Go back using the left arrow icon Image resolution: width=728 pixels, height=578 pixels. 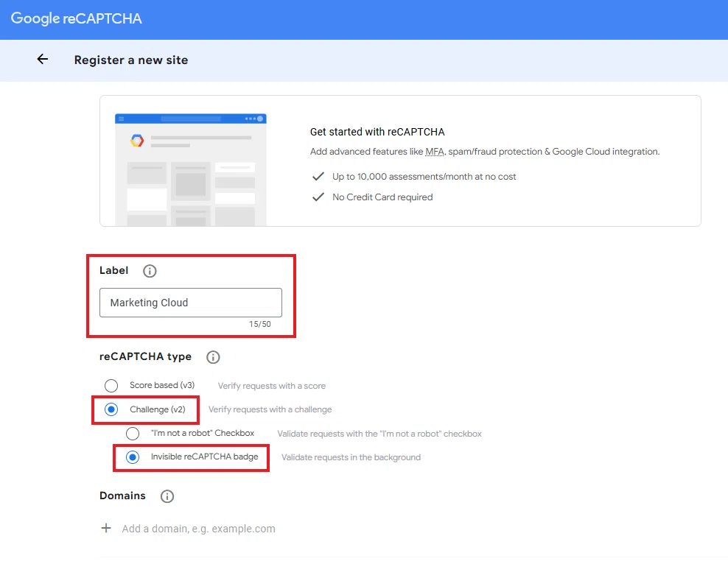click(x=43, y=60)
